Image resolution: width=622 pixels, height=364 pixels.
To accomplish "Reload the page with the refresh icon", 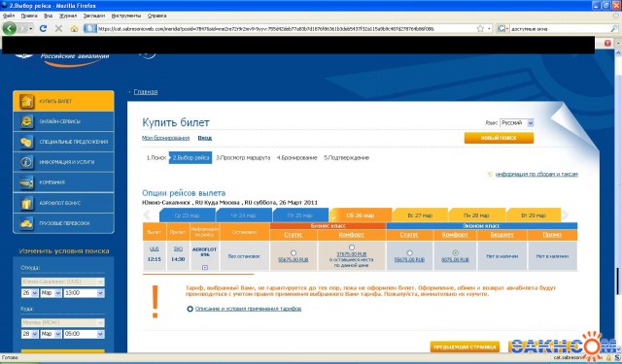I will click(43, 28).
